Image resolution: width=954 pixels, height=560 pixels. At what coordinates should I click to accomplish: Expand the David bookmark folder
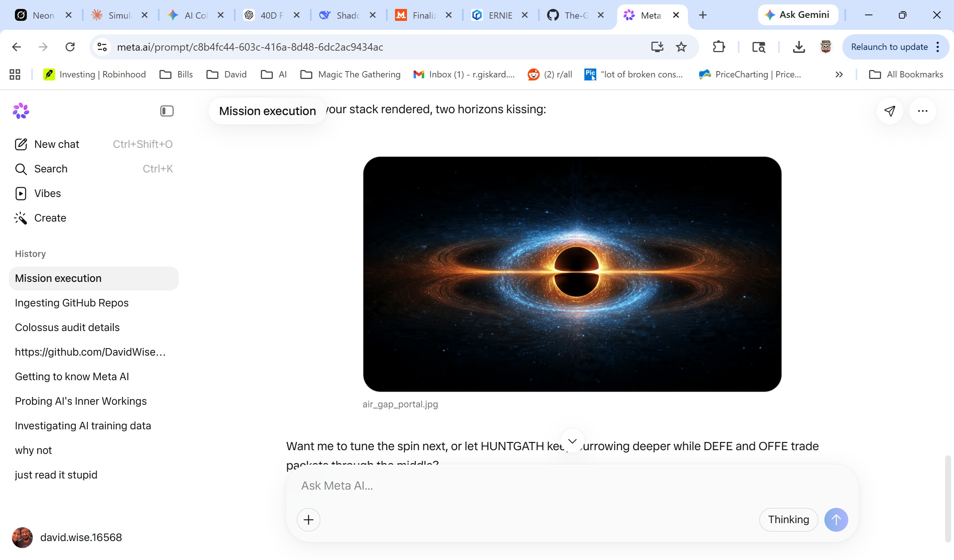[x=226, y=74]
